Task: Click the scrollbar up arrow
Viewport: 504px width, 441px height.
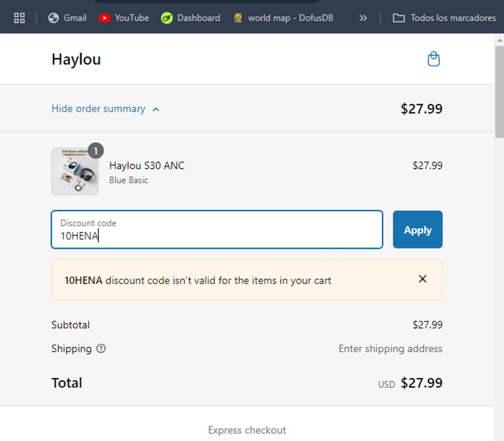Action: point(500,40)
